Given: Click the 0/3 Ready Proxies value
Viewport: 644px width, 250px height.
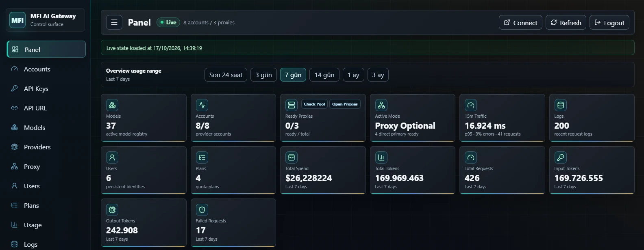Looking at the screenshot, I should click(x=292, y=126).
